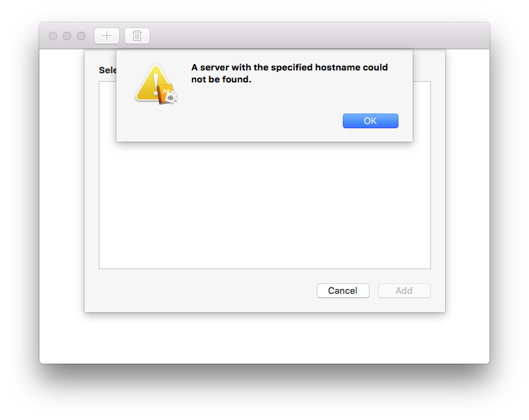Click the middle gray minimize button
This screenshot has height=420, width=529.
point(67,36)
